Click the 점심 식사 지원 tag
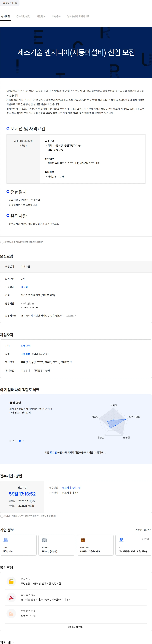 (10, 3)
